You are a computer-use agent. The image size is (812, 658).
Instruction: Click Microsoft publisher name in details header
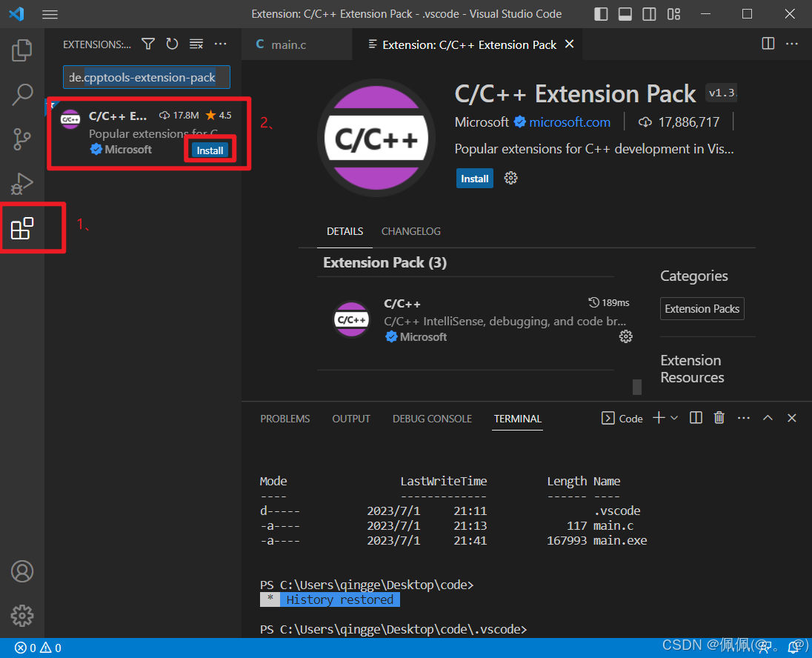(x=482, y=122)
